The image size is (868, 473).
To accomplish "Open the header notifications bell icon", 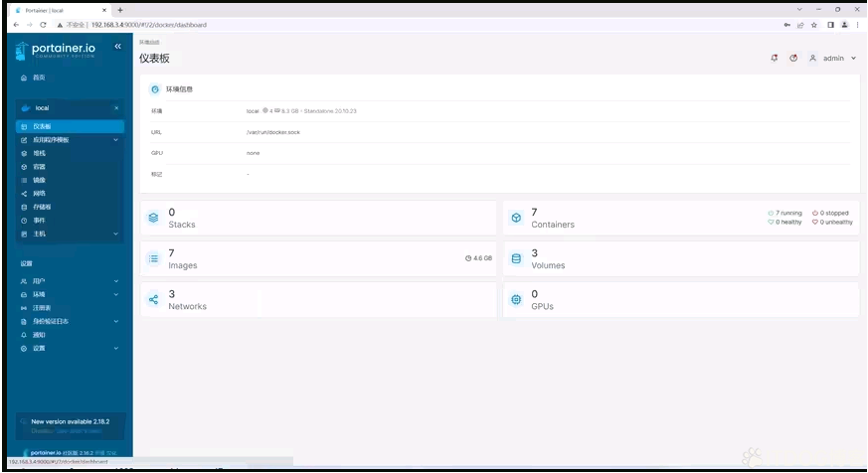I will pos(774,58).
